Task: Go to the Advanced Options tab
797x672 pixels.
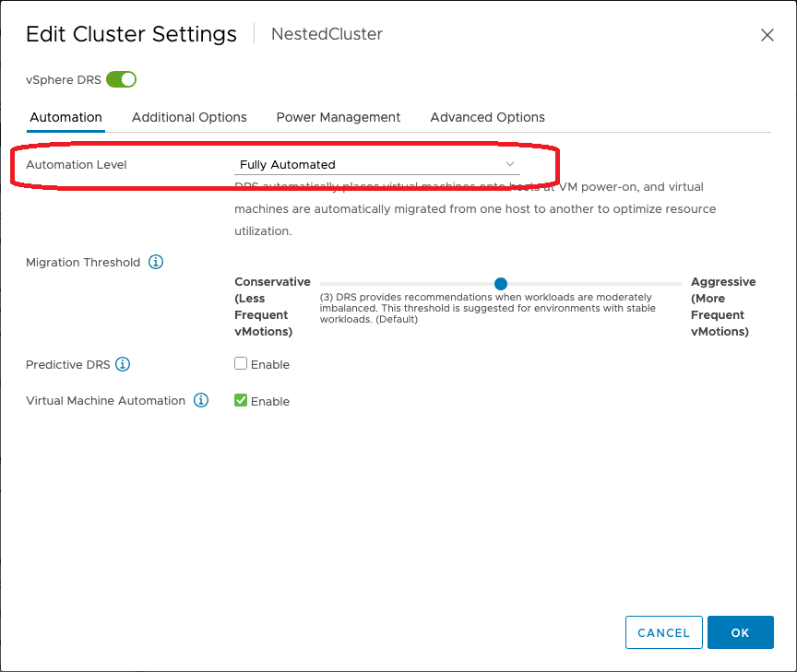Action: pyautogui.click(x=487, y=117)
